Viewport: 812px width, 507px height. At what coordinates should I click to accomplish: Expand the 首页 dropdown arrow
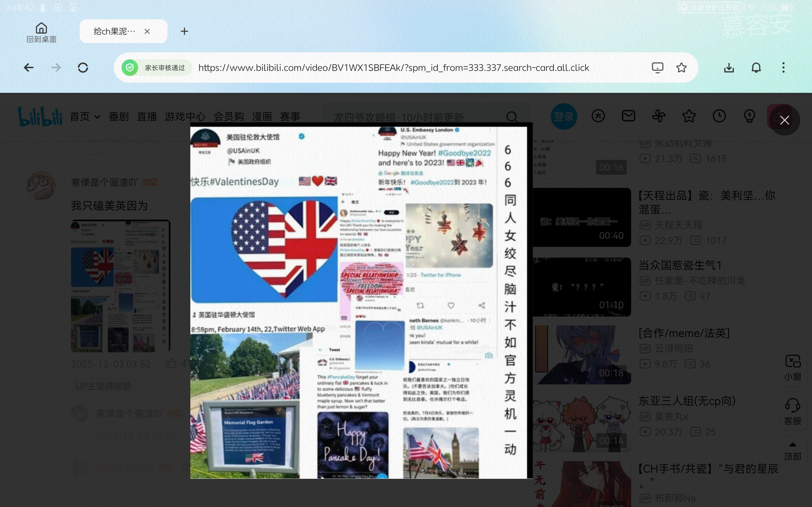coord(97,117)
